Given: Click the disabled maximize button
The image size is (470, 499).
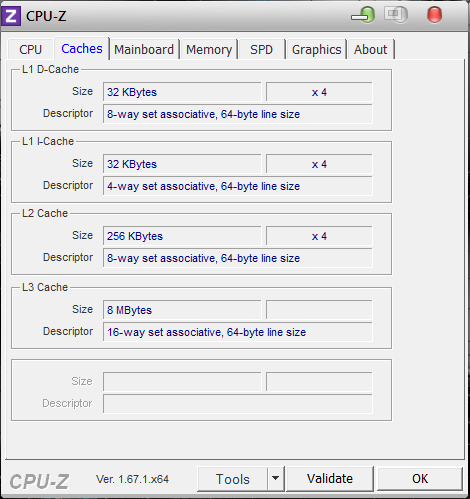Looking at the screenshot, I should point(396,15).
